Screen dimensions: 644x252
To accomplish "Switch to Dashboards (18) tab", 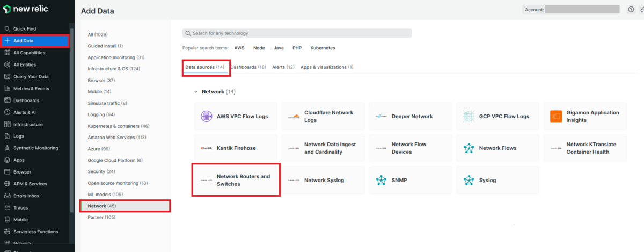I will pyautogui.click(x=248, y=67).
